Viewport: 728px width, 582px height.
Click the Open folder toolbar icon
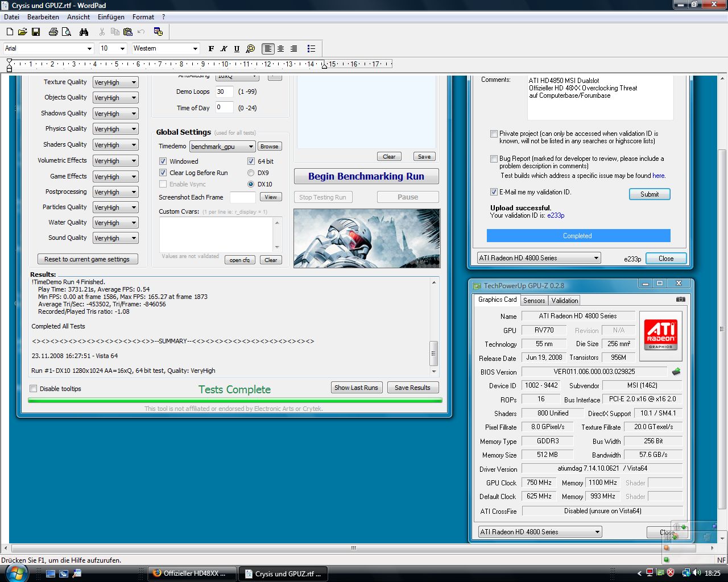click(22, 32)
